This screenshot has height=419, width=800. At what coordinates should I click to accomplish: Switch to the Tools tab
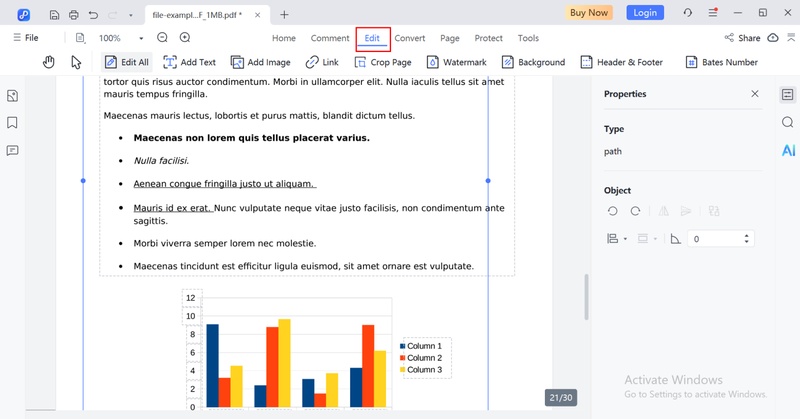(x=528, y=38)
